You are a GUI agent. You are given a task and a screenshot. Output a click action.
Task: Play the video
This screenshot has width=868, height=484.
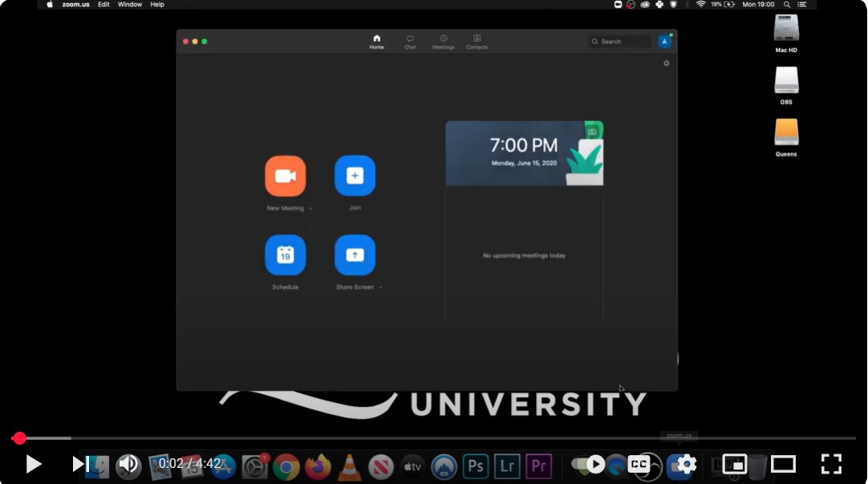coord(33,464)
